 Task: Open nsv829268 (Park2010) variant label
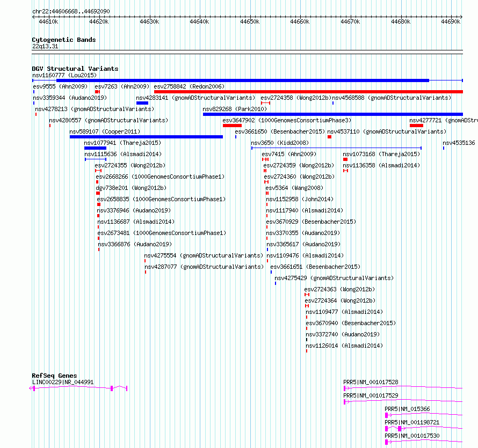click(235, 109)
